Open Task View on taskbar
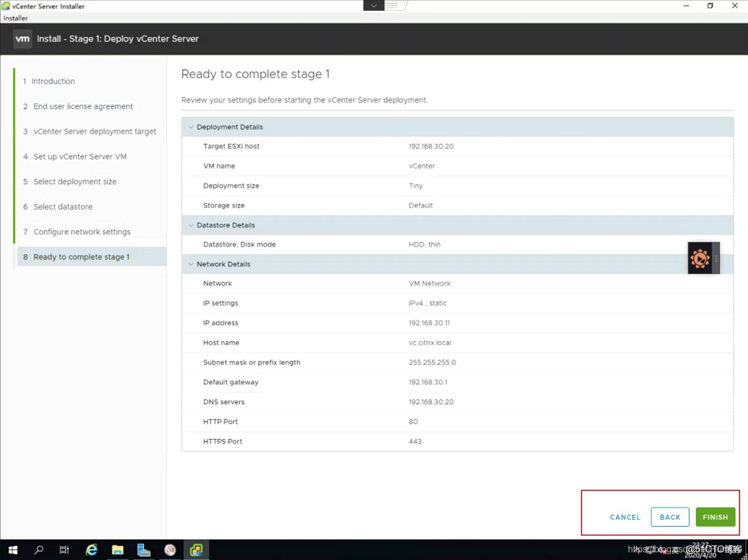The height and width of the screenshot is (560, 748). (65, 550)
